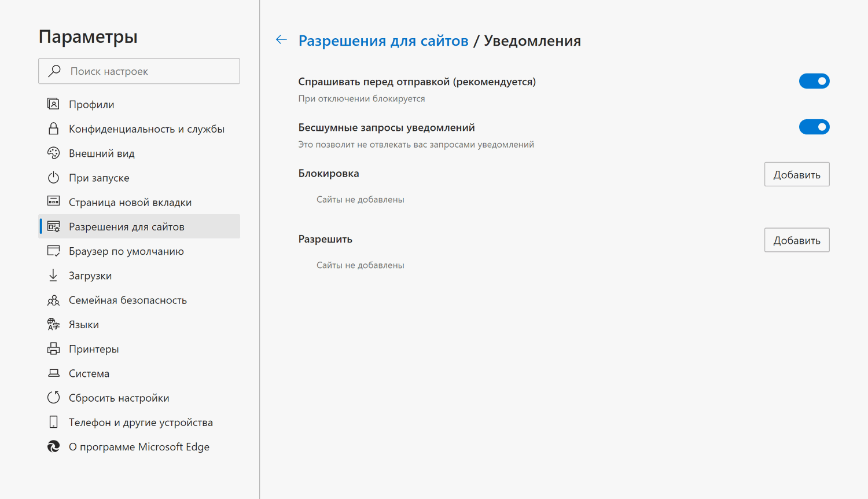Click Добавить next to Блокировка
The image size is (868, 499).
797,174
